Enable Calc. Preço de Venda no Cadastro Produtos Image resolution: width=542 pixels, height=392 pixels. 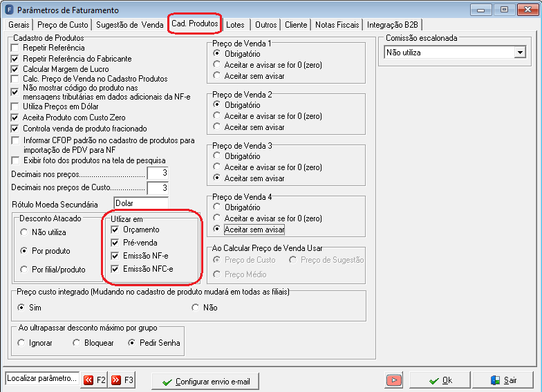(15, 79)
